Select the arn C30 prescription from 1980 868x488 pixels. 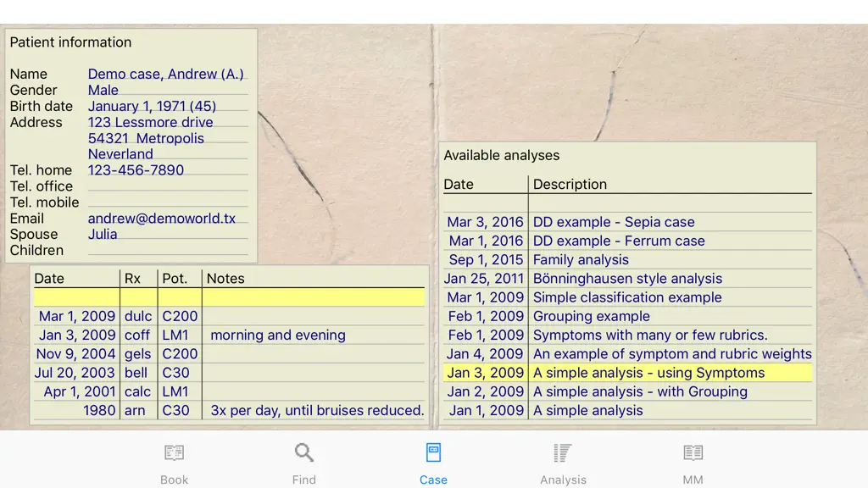point(229,410)
